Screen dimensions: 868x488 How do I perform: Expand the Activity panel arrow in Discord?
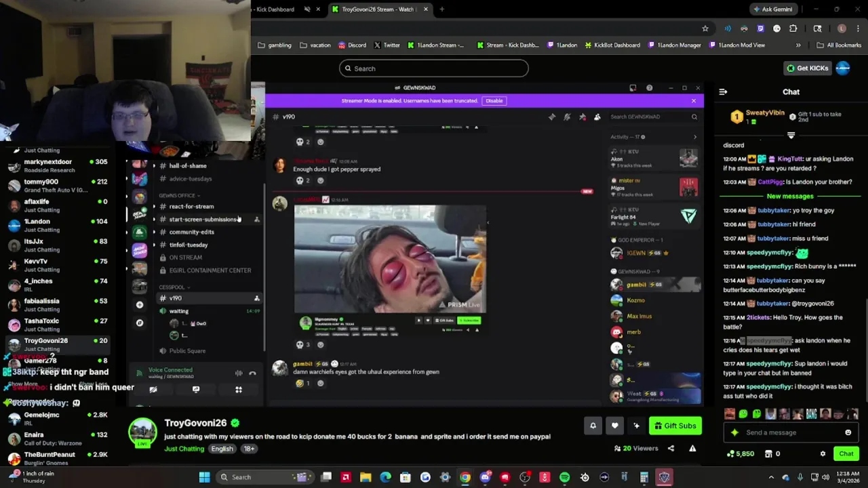pos(694,137)
